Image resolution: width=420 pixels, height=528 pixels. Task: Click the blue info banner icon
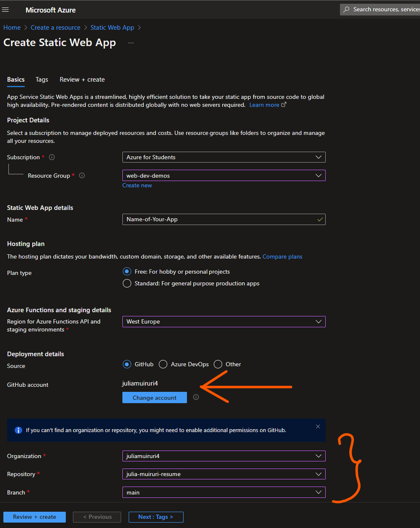click(x=18, y=430)
